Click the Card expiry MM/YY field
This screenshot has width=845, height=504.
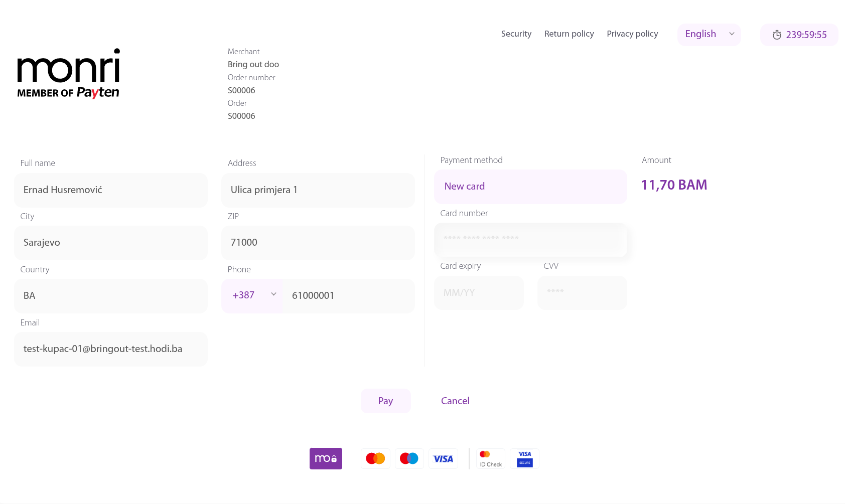point(479,293)
